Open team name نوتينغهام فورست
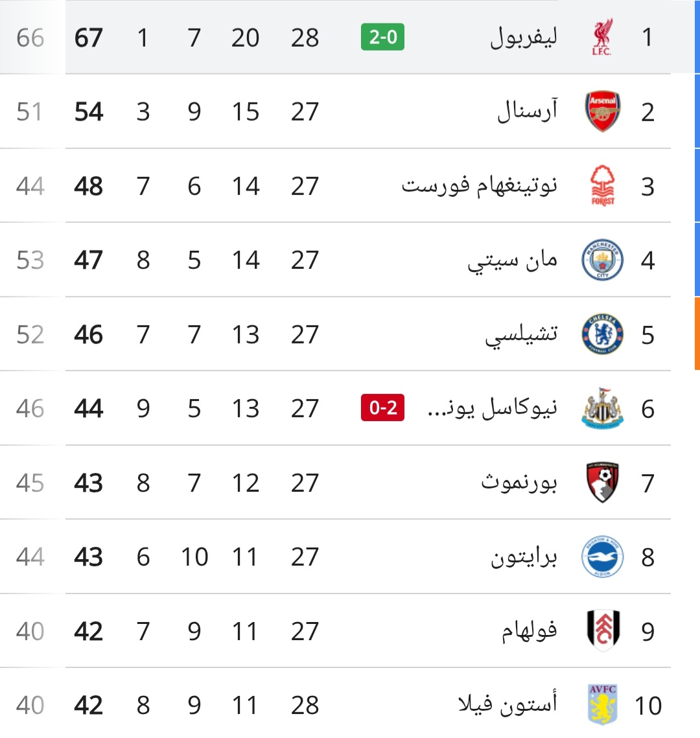Viewport: 700px width, 738px height. [x=479, y=185]
